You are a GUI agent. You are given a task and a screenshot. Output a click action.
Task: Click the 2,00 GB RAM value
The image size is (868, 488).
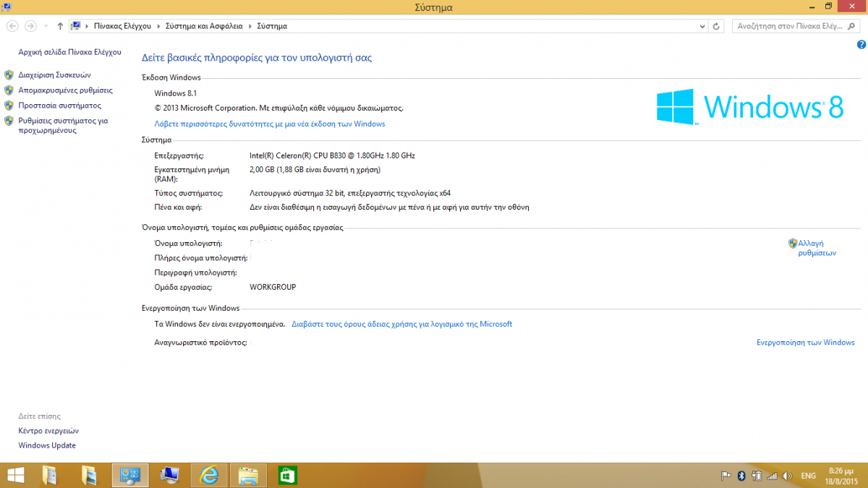click(315, 170)
